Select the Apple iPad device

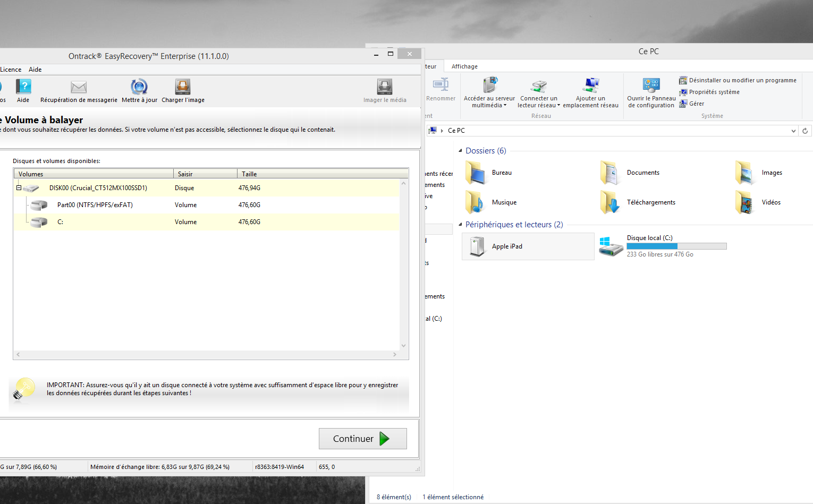point(528,246)
